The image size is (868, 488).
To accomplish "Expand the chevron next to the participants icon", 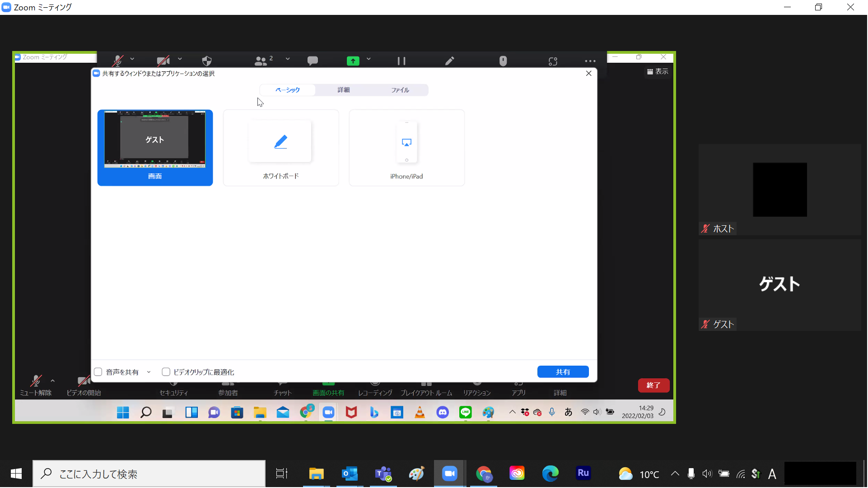I will click(288, 59).
